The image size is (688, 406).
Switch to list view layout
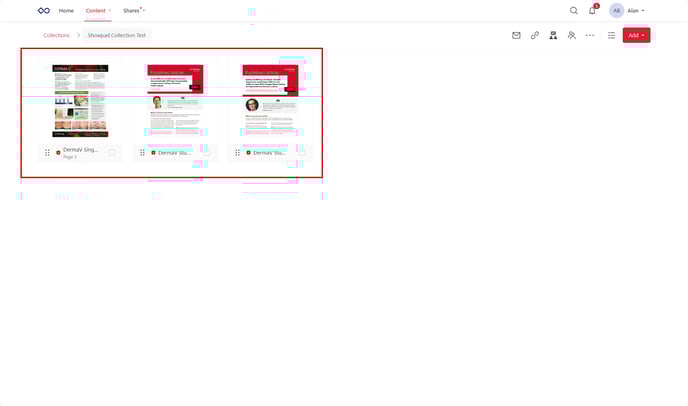[612, 35]
